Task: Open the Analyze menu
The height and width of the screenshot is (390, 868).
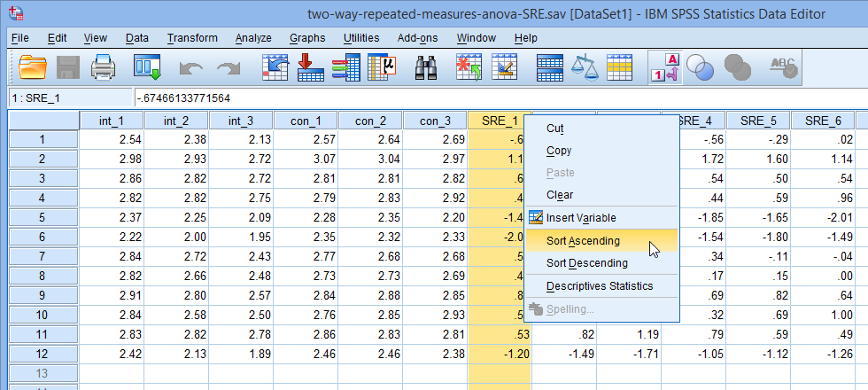Action: [x=253, y=38]
